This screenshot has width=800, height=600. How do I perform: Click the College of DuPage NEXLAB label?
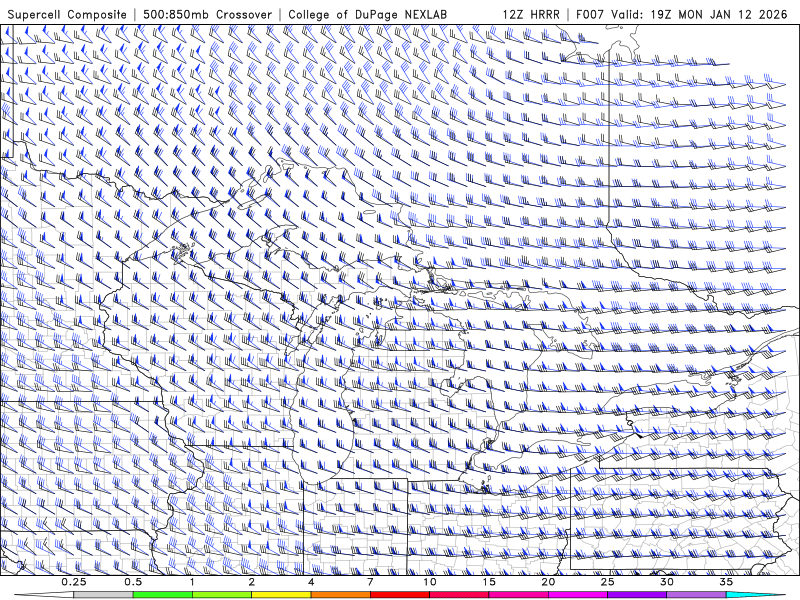click(367, 15)
